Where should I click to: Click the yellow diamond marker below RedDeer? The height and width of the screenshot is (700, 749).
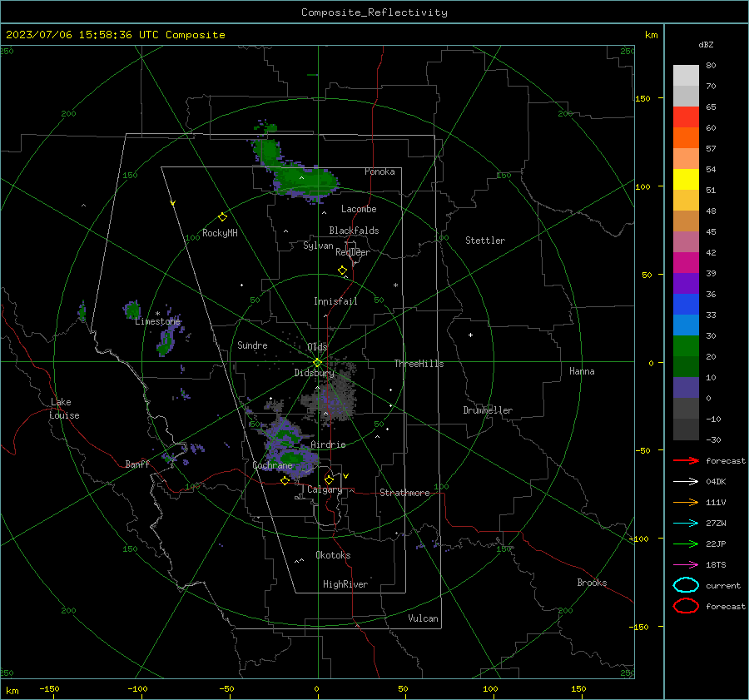pos(343,271)
